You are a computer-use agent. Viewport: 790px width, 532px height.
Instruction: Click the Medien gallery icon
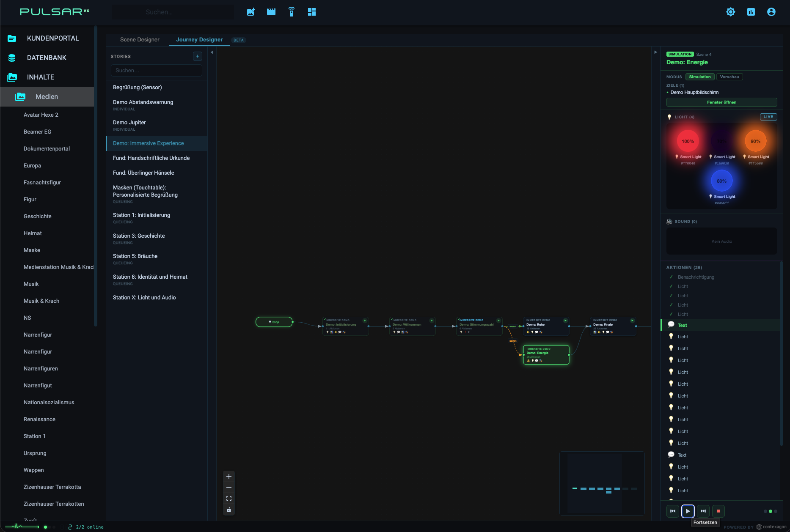point(20,97)
